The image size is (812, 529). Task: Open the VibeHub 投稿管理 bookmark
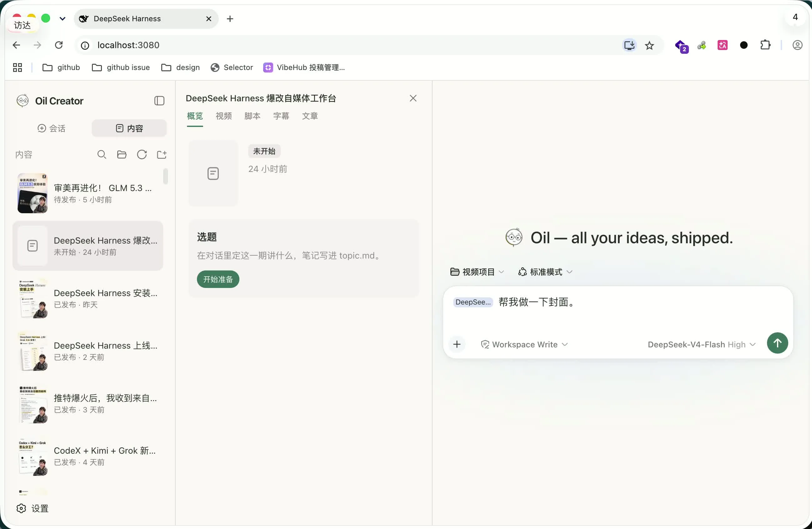click(304, 68)
